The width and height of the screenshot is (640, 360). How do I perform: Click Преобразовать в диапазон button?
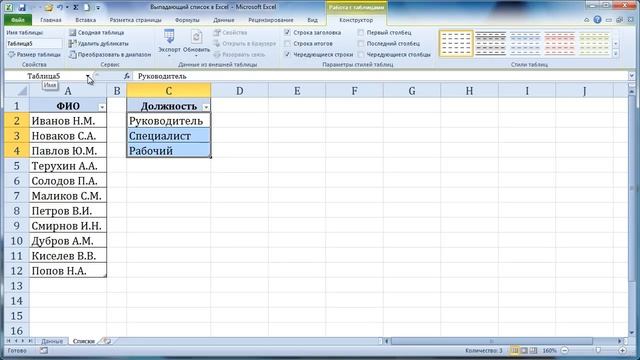click(110, 54)
